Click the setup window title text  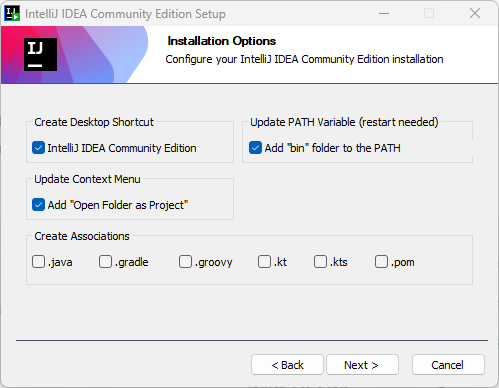pyautogui.click(x=125, y=14)
